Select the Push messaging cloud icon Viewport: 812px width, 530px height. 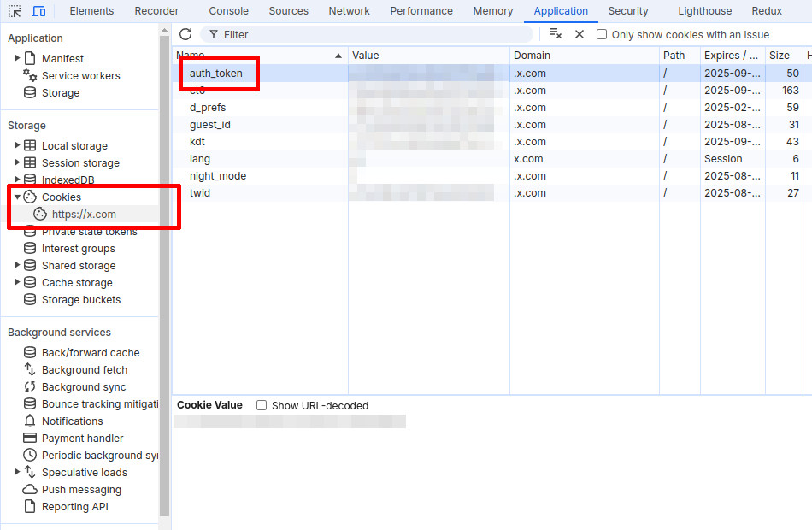32,489
